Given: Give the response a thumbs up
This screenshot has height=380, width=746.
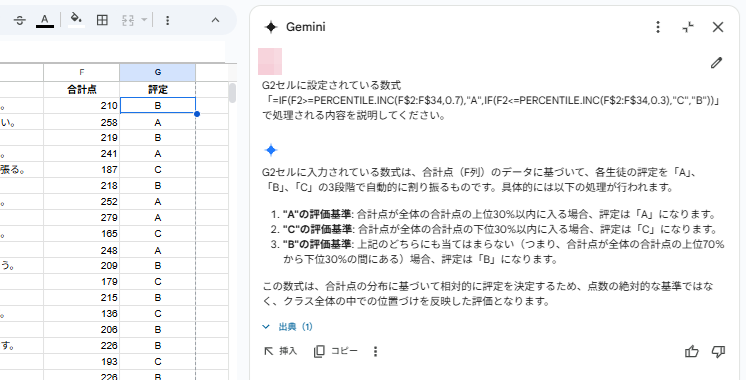Looking at the screenshot, I should tap(691, 351).
